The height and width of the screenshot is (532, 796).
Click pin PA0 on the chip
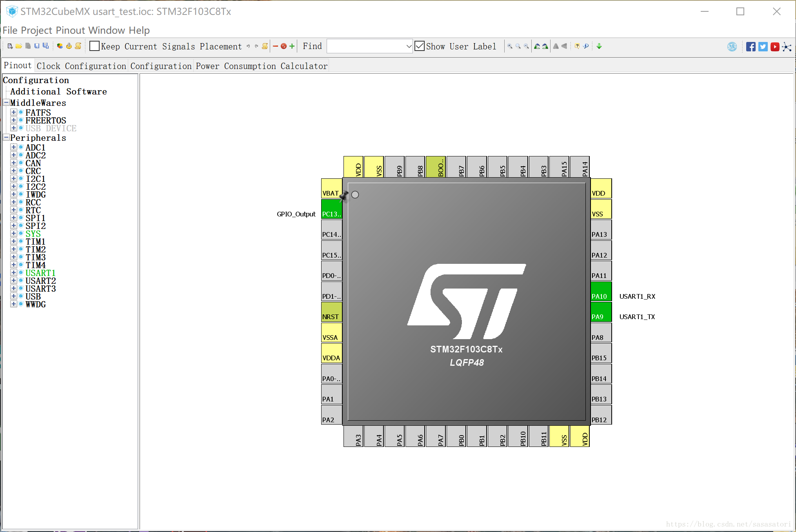[332, 374]
